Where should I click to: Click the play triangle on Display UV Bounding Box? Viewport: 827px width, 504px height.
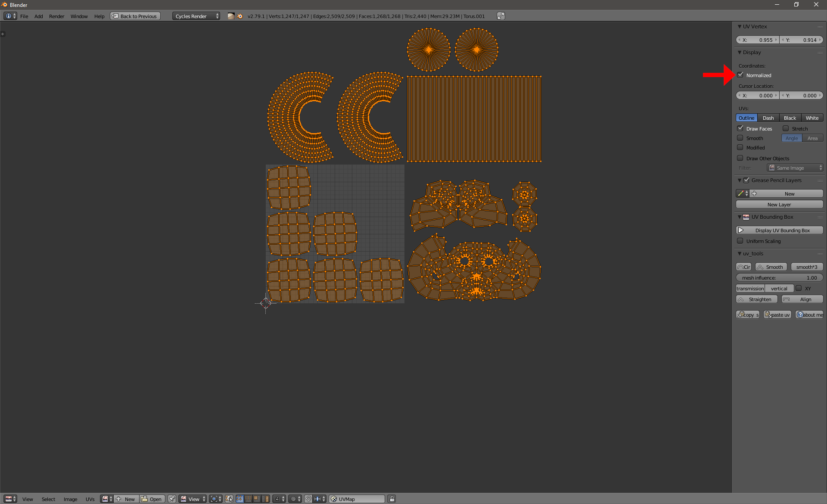click(x=741, y=230)
